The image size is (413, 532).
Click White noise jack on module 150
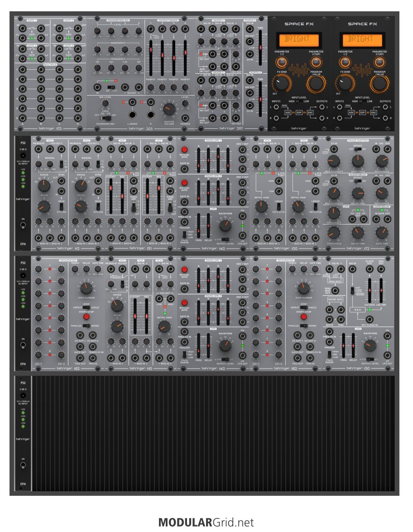coord(329,319)
